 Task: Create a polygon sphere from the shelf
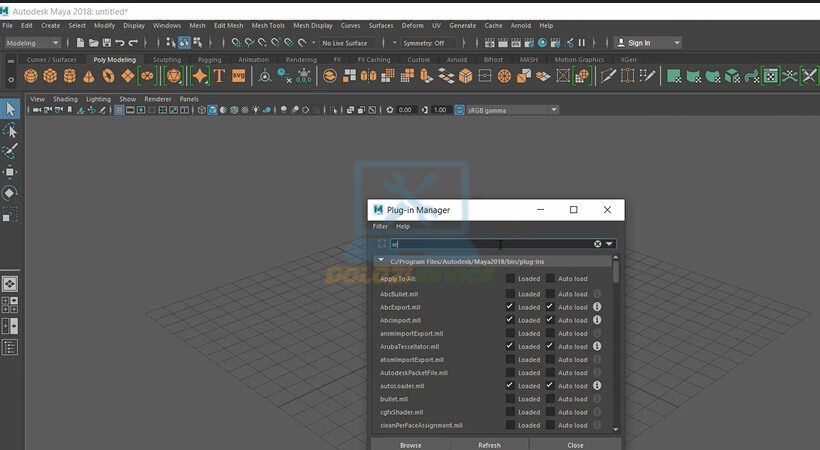click(x=31, y=76)
